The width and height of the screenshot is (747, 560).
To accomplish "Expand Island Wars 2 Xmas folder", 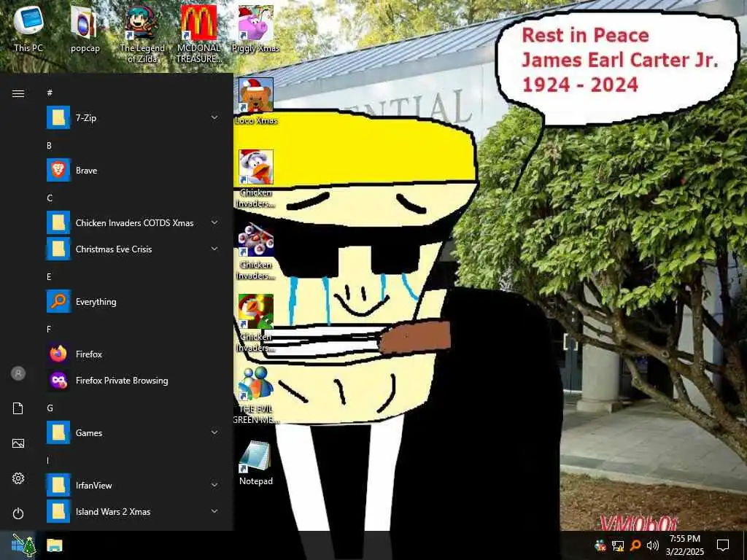I will 133,511.
